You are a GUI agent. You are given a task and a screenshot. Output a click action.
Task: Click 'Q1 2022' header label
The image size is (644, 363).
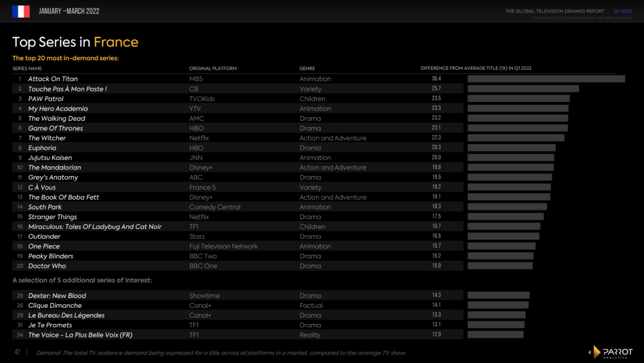[x=622, y=11]
